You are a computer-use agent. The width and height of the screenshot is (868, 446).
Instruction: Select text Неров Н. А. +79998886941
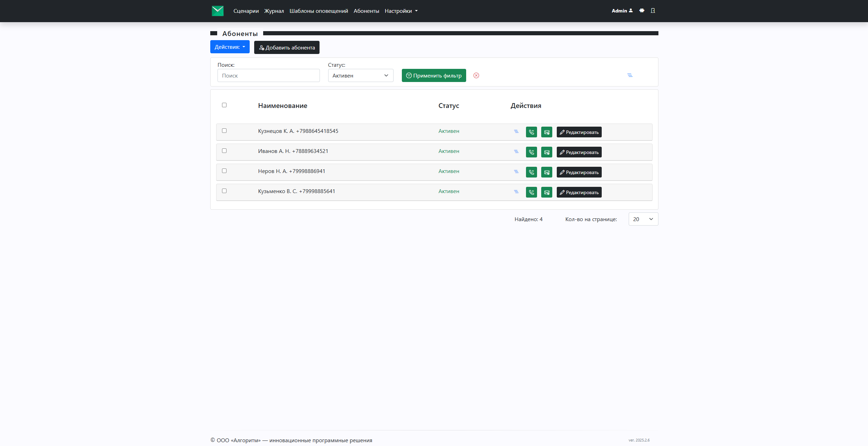point(292,171)
